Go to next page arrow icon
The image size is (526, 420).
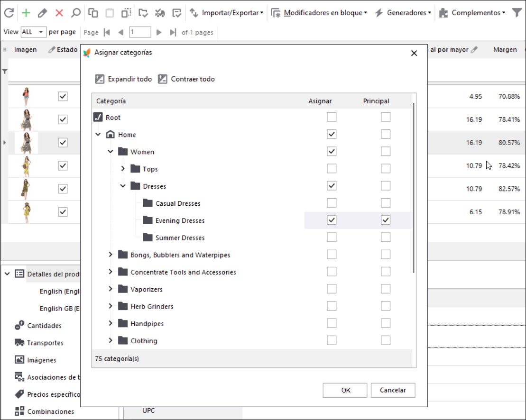[x=159, y=32]
